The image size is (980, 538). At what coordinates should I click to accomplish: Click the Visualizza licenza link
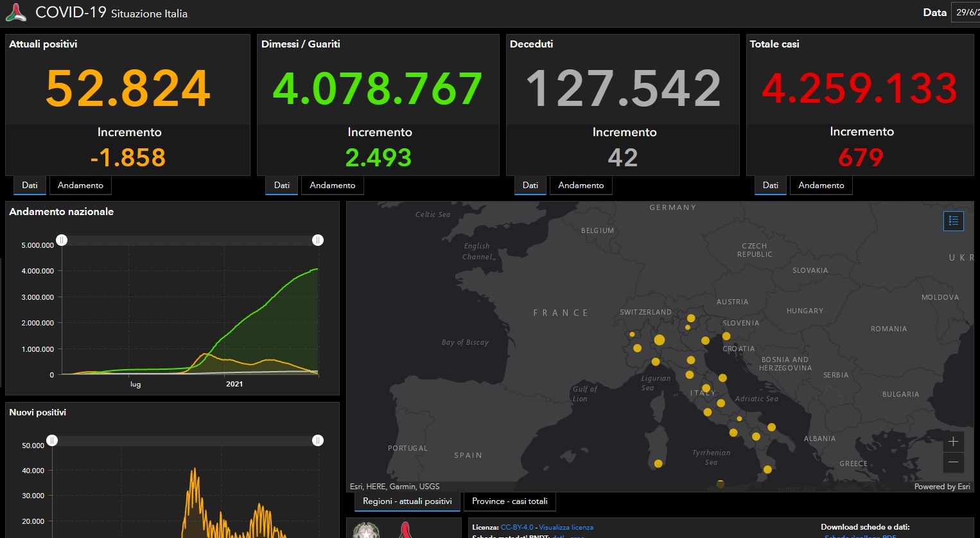pyautogui.click(x=566, y=527)
